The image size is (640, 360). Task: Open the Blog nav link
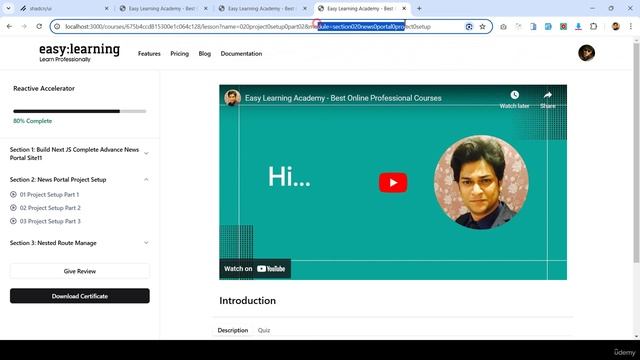[x=204, y=53]
